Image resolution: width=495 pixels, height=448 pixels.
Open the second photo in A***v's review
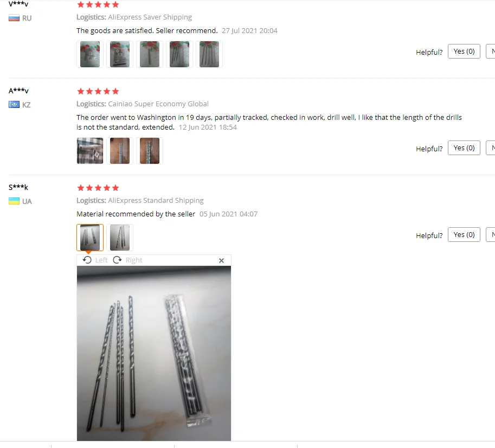click(120, 151)
